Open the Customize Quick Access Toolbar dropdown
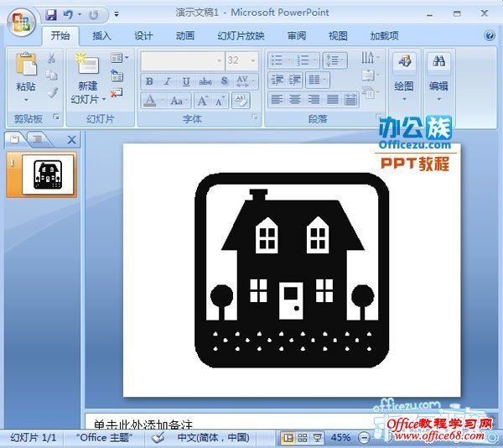The height and width of the screenshot is (448, 503). click(x=117, y=14)
